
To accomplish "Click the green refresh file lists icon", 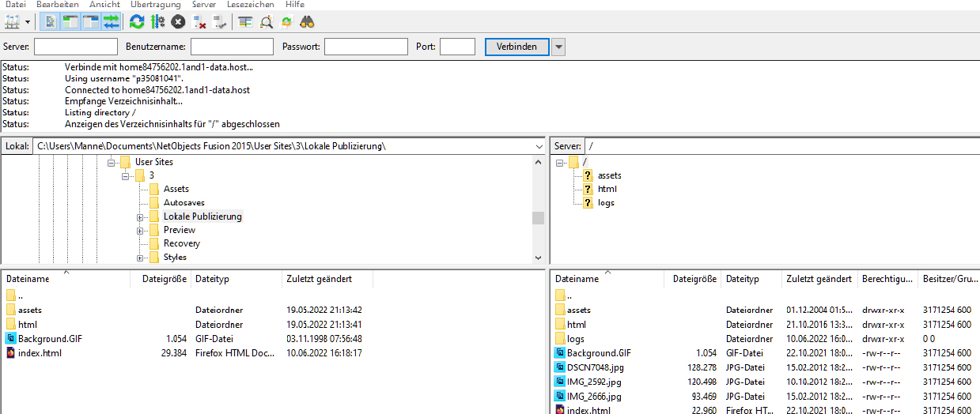I will coord(137,21).
